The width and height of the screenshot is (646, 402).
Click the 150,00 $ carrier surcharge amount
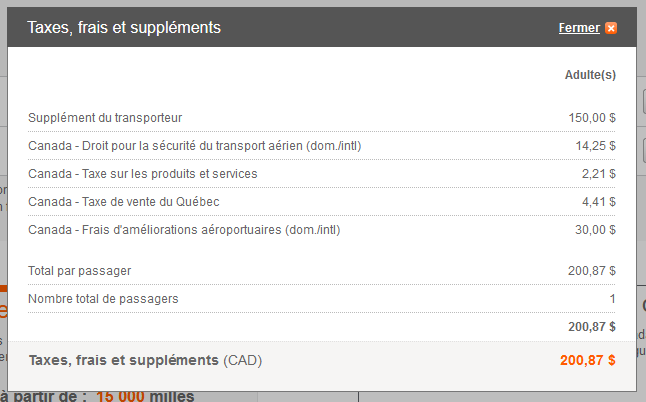point(592,118)
